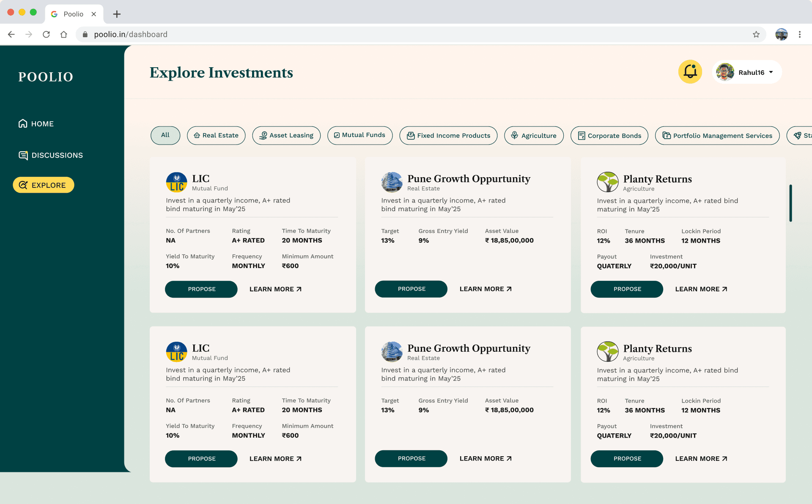812x504 pixels.
Task: Open Chrome three-dot menu
Action: pyautogui.click(x=799, y=35)
